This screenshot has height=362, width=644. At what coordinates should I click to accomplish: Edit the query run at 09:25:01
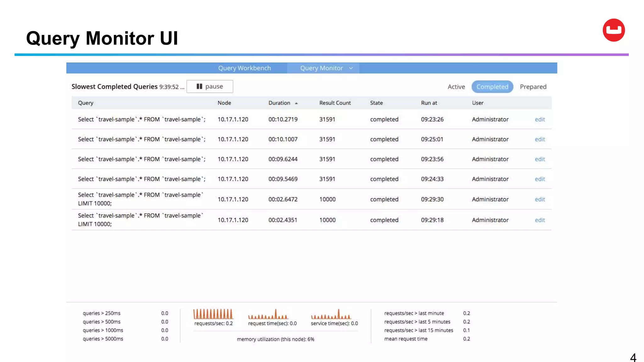pyautogui.click(x=540, y=139)
